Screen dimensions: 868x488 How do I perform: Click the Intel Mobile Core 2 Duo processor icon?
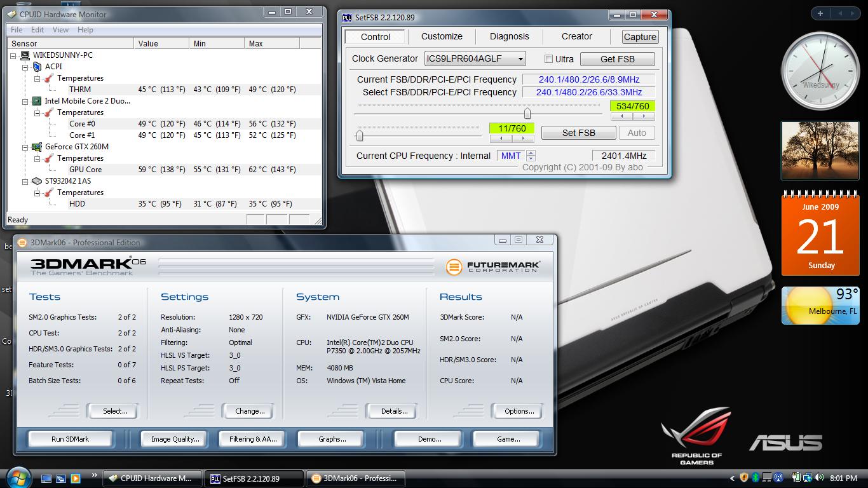[x=37, y=101]
